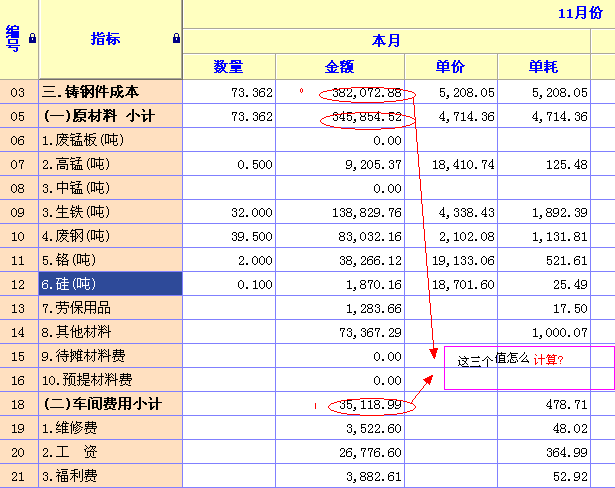Click quantity cell 2.000
The width and height of the screenshot is (615, 488).
coord(229,260)
